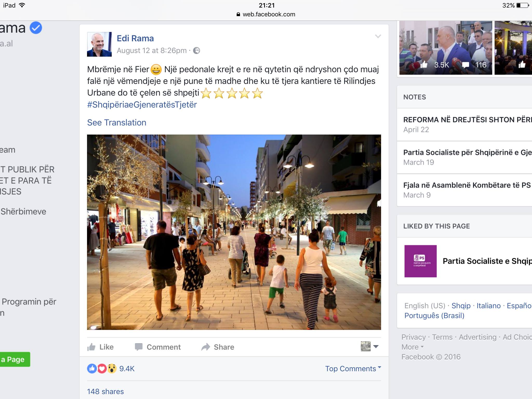Switch language to Shqip

[x=461, y=305]
